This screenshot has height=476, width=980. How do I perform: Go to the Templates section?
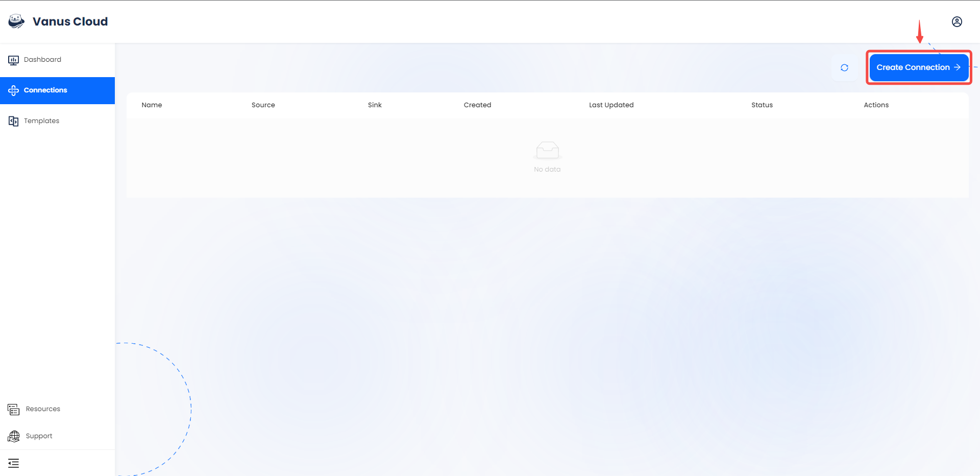[57, 121]
